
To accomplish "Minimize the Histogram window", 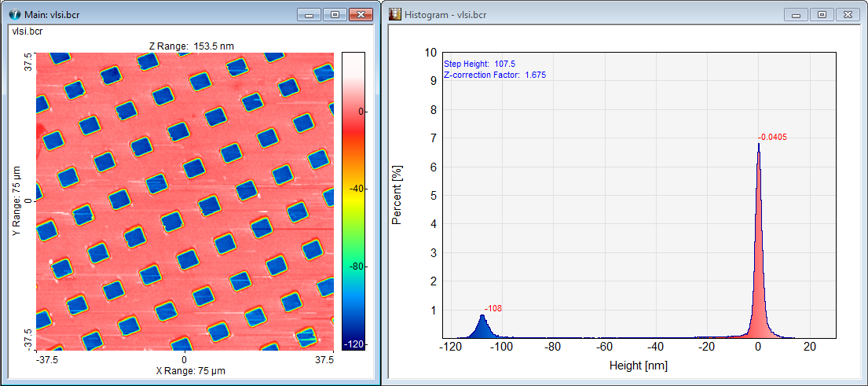I will pos(797,15).
